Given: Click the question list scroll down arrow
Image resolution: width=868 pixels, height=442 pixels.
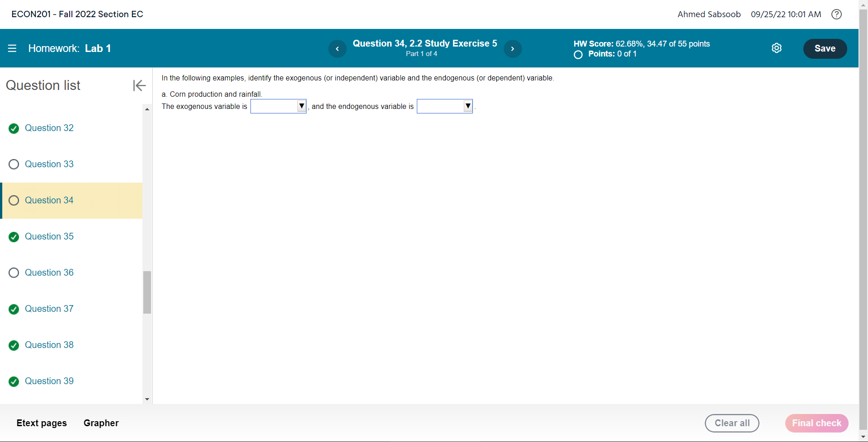Looking at the screenshot, I should tap(147, 400).
